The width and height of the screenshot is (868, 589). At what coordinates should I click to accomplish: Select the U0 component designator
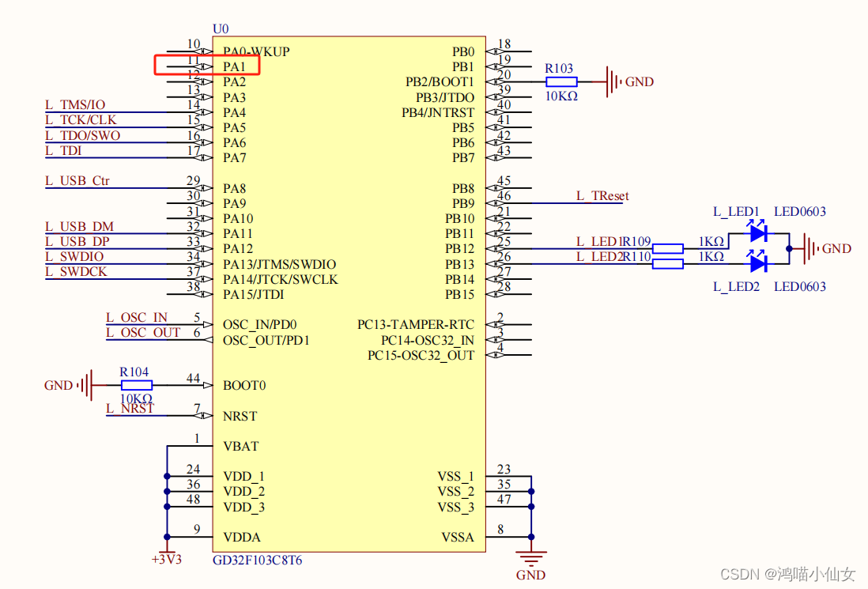[x=221, y=28]
